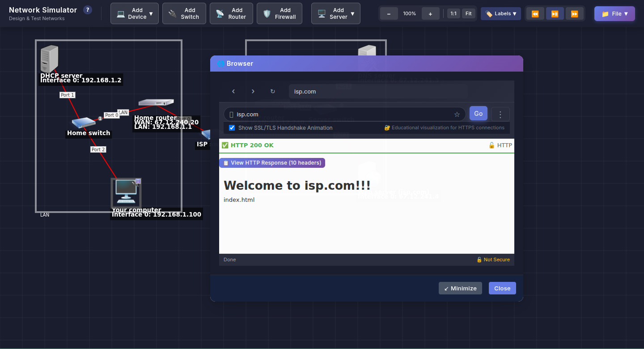
Task: Click the Home router LAN address label
Action: click(x=163, y=127)
